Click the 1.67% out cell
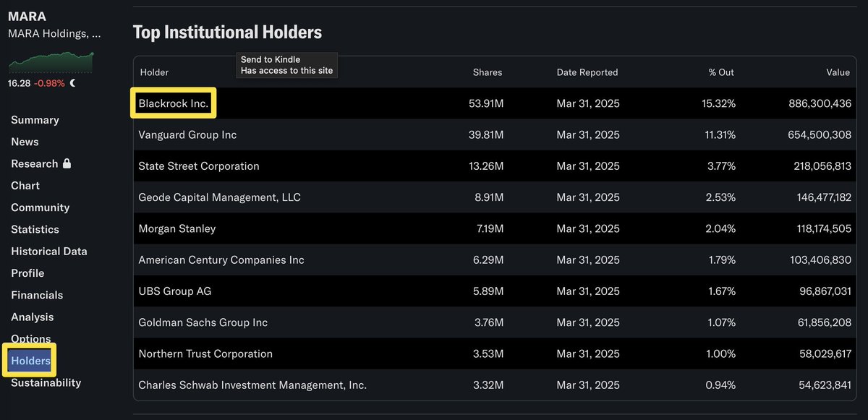Viewport: 868px width, 420px height. (720, 291)
